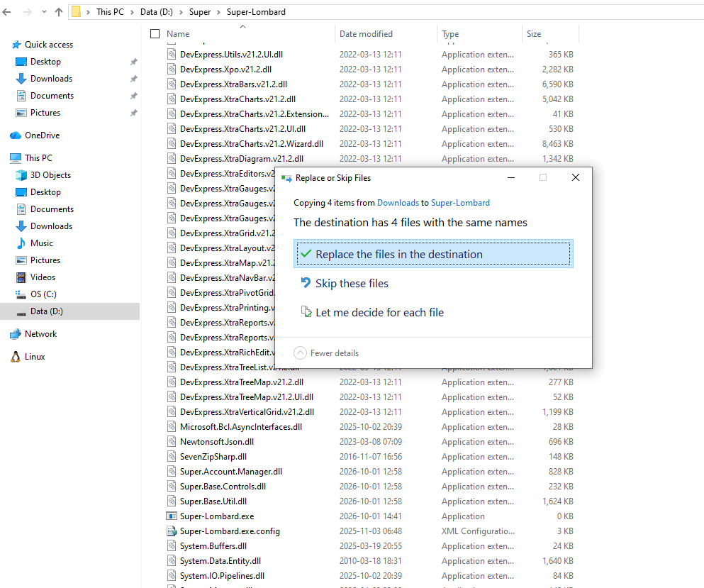Collapse dialog with Fewer details chevron

[x=300, y=353]
